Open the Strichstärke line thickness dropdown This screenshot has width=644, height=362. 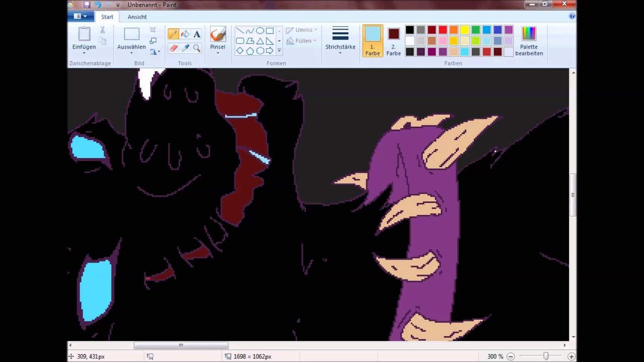coord(340,41)
